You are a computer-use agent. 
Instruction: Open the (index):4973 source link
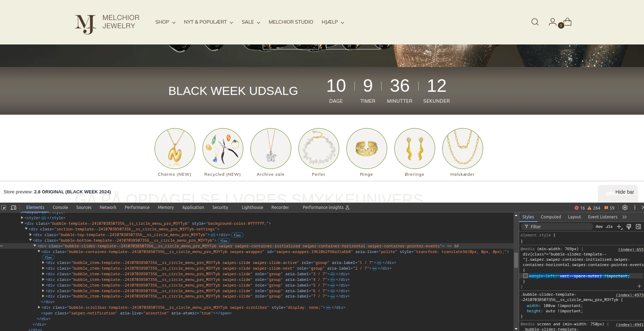pos(630,295)
